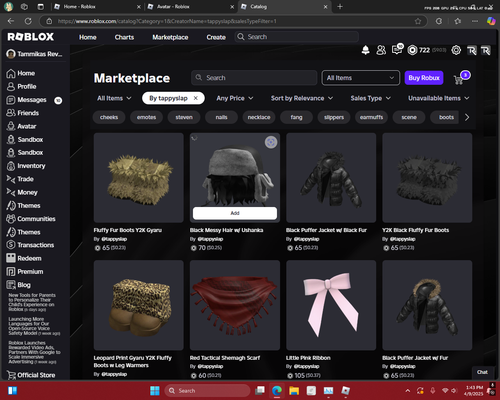Go to Create in the top navigation
500x400 pixels.
216,37
